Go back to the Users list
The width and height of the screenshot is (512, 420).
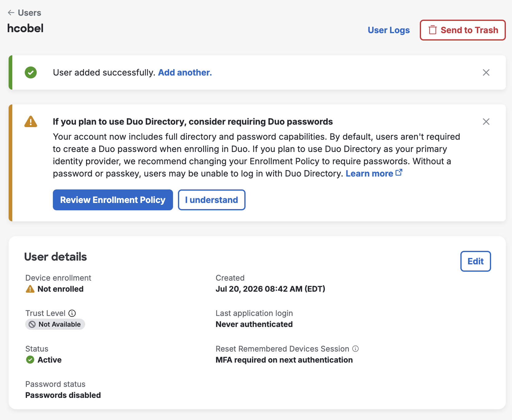[24, 13]
